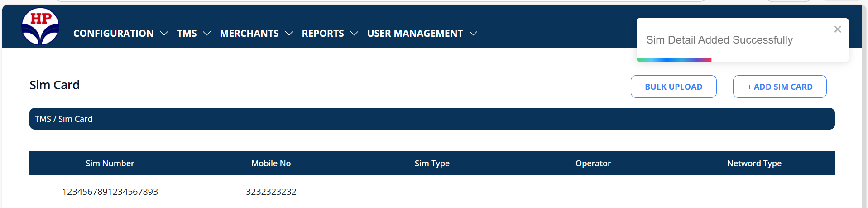868x208 pixels.
Task: Select sim number 1234567891234567893 row
Action: click(110, 192)
